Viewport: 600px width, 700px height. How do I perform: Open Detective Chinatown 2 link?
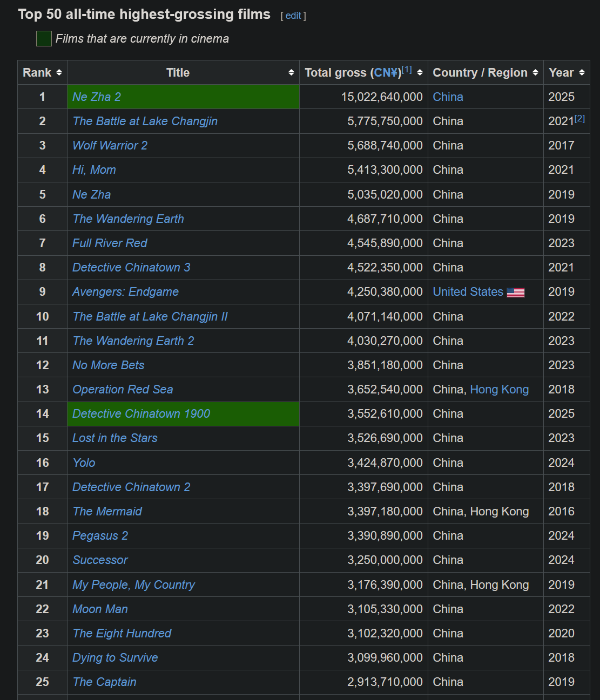click(x=131, y=487)
